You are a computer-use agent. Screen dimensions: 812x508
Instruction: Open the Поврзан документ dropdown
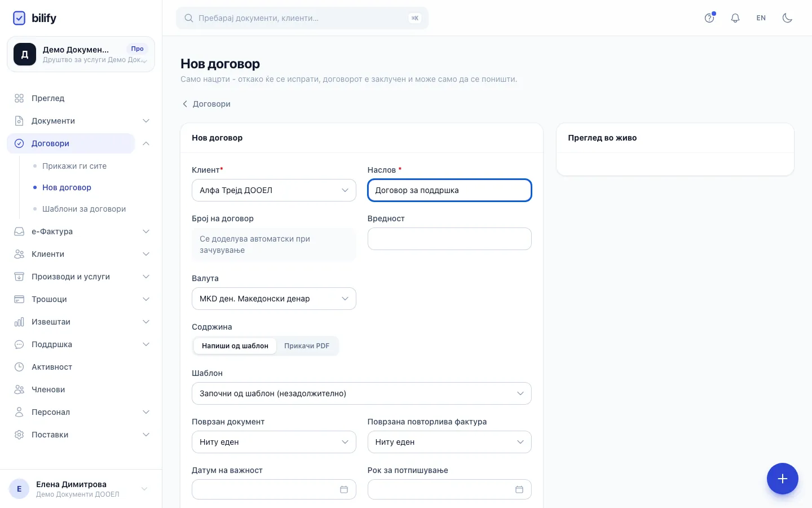coord(274,442)
